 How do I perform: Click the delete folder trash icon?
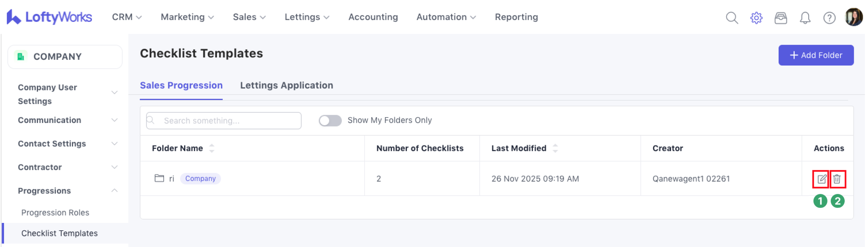click(x=837, y=179)
